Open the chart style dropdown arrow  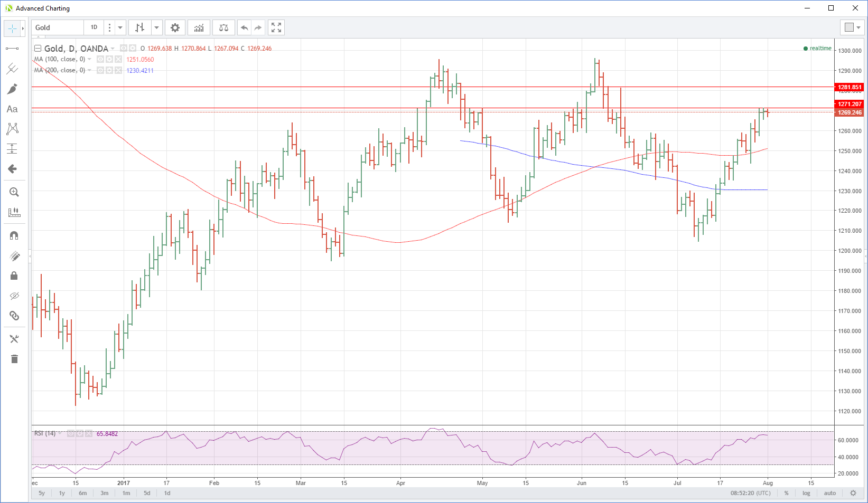tap(157, 27)
